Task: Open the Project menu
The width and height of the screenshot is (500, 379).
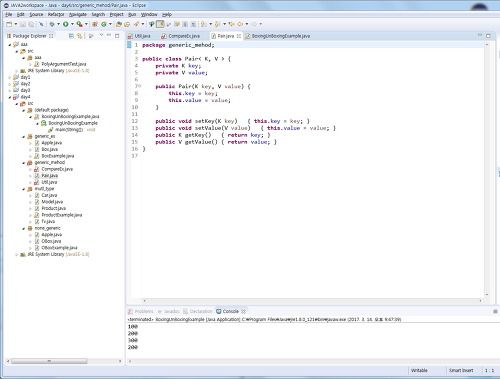Action: click(116, 15)
